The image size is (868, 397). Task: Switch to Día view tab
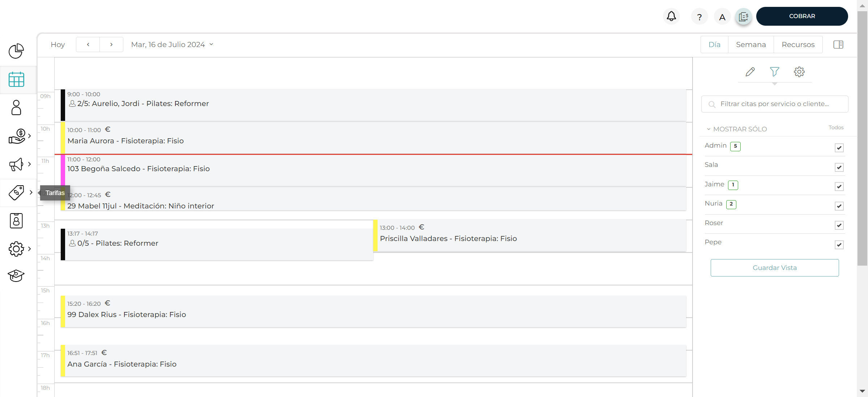(714, 45)
